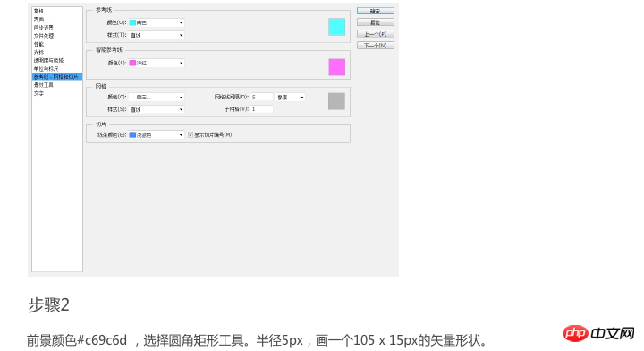Select the highlighted Guides, Grid & Slices category
644x351 pixels.
(x=57, y=76)
